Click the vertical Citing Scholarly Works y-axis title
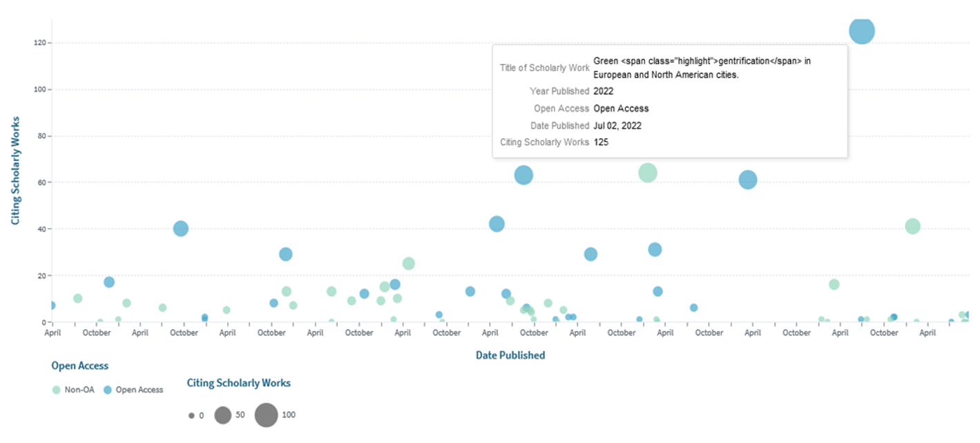This screenshot has width=980, height=443. 15,171
